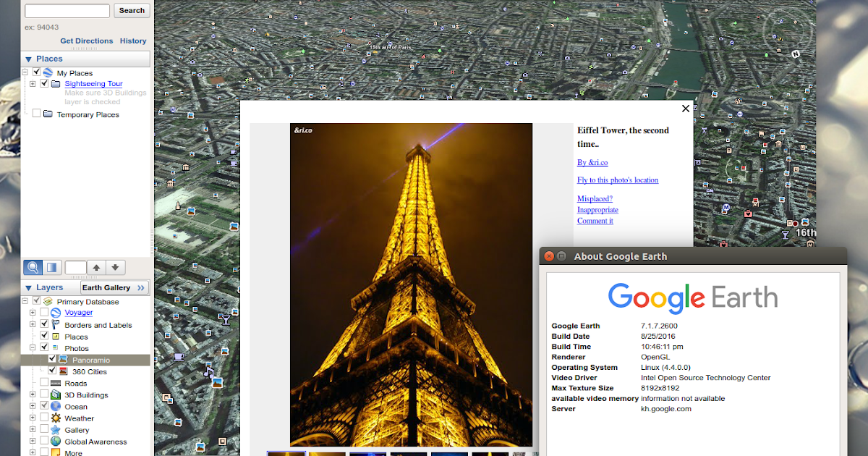868x456 pixels.
Task: Click the Search button
Action: tap(132, 10)
